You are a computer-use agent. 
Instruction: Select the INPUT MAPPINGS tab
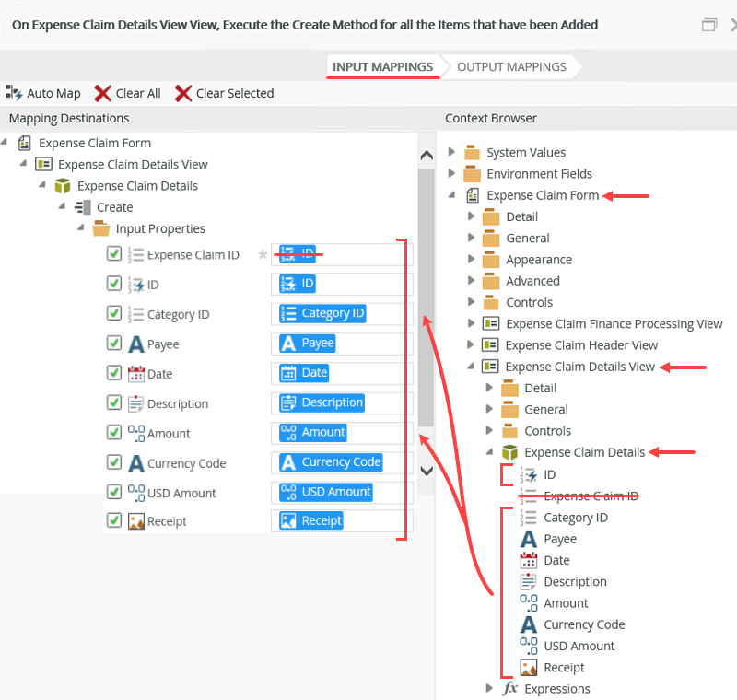coord(384,67)
